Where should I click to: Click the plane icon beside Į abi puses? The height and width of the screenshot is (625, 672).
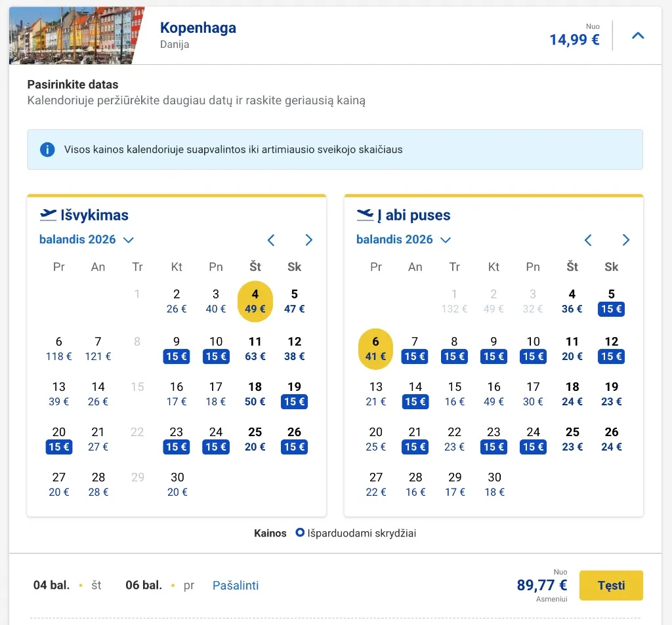365,215
